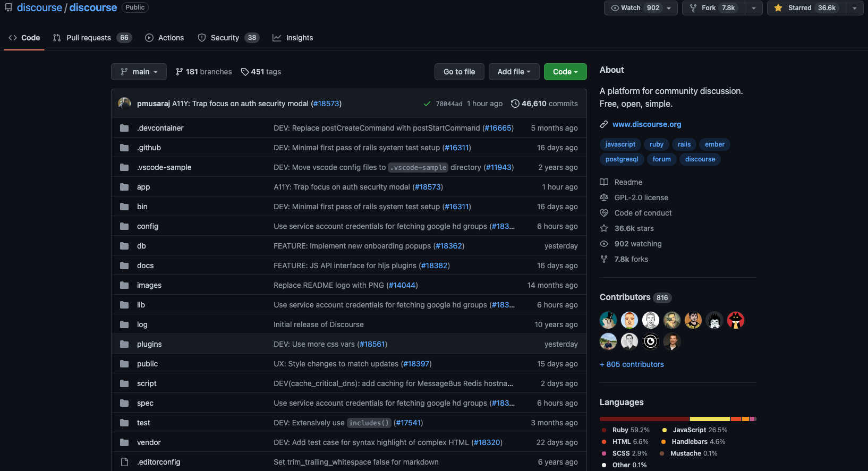Click the folder icon next to plugins

(x=124, y=344)
